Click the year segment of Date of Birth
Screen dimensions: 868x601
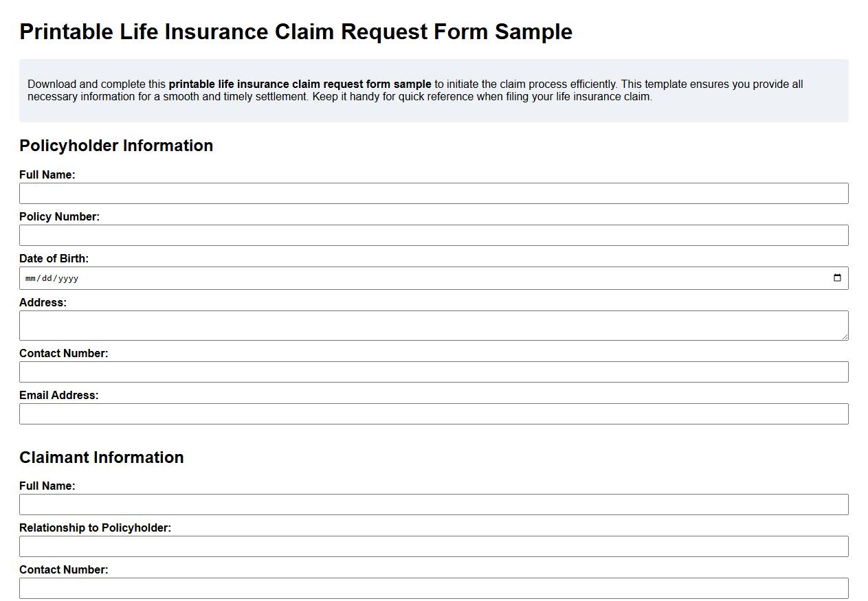[69, 278]
